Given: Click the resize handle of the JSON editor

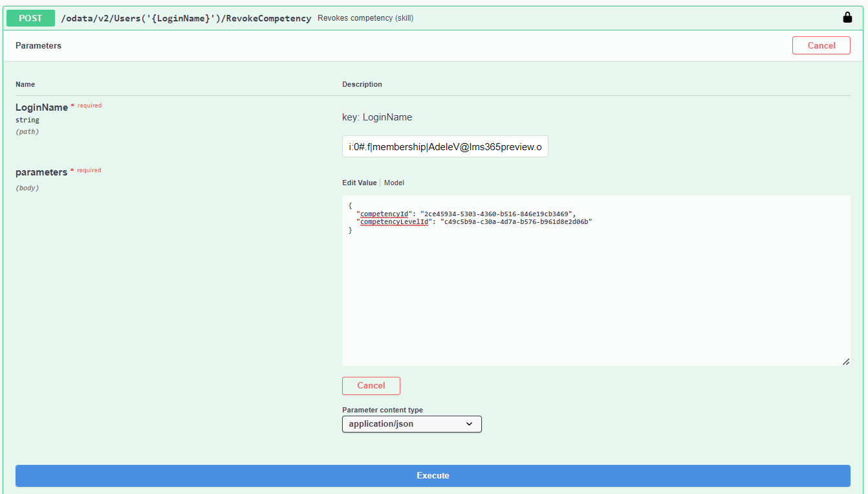Looking at the screenshot, I should pos(846,362).
